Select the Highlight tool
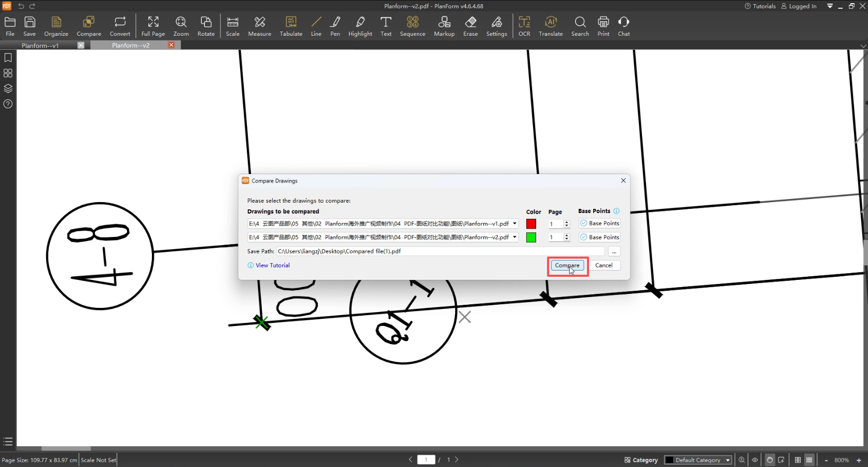This screenshot has height=467, width=868. [x=360, y=26]
